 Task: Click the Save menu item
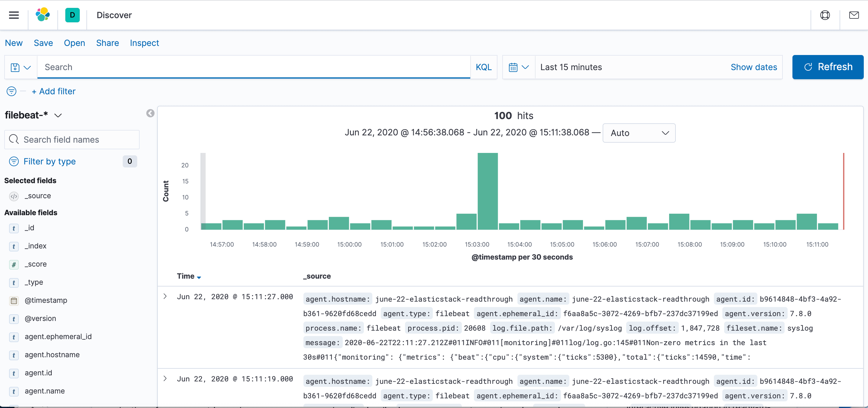pos(43,43)
